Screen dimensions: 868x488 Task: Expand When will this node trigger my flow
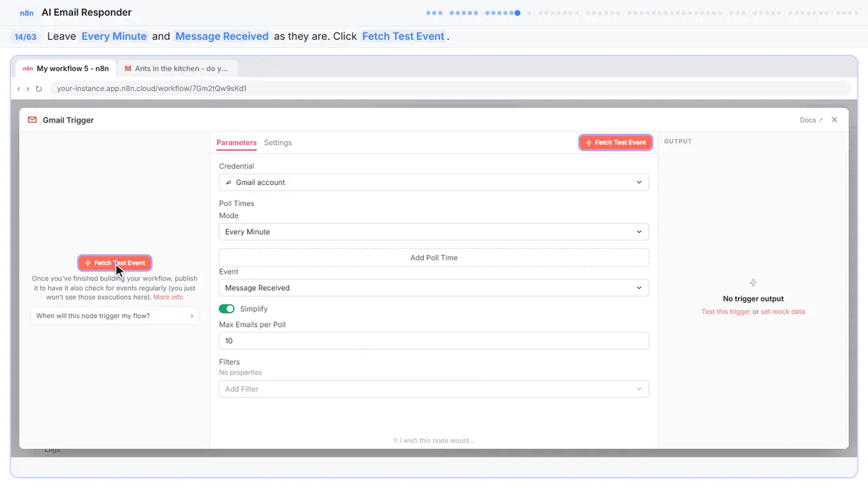click(115, 316)
